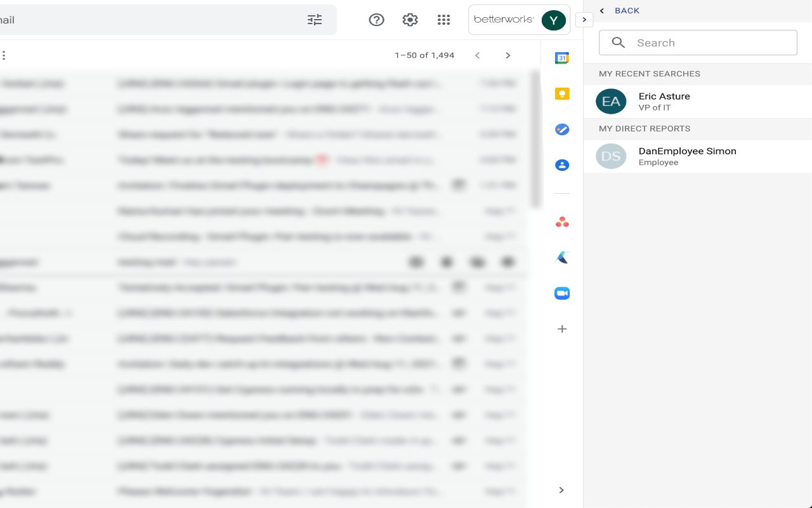
Task: Click the MY DIRECT REPORTS heading
Action: 645,128
